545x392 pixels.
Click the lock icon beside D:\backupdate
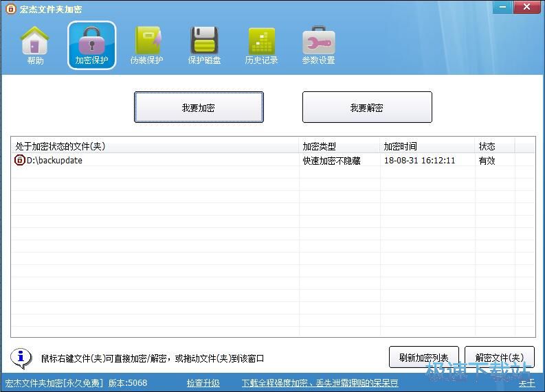(x=19, y=160)
